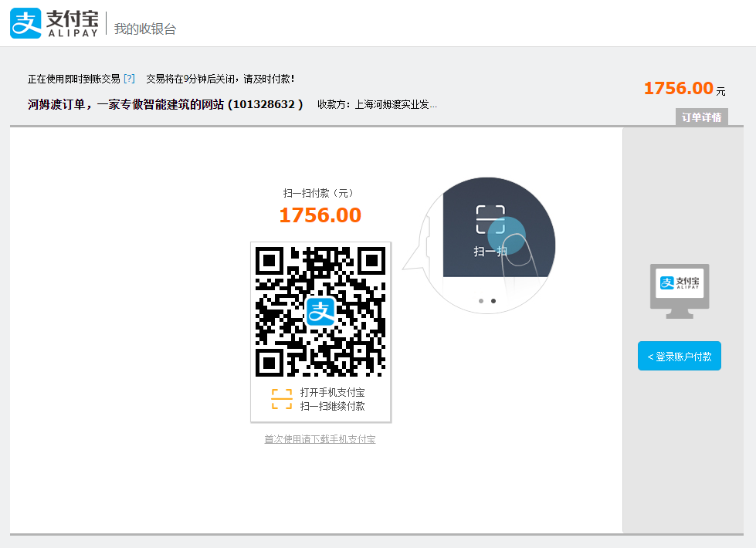Click 我的收银台 header text
756x548 pixels.
[145, 29]
